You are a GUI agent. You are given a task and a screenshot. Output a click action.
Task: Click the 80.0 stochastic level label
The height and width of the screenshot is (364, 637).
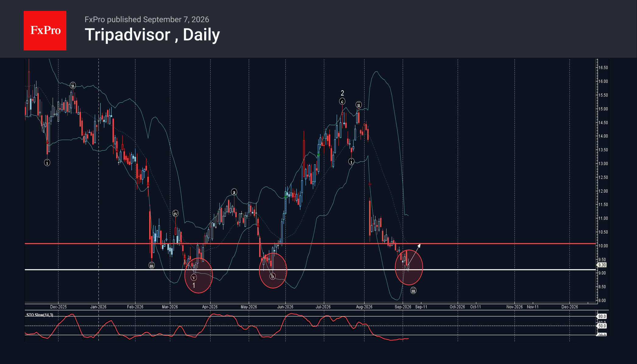click(x=602, y=316)
